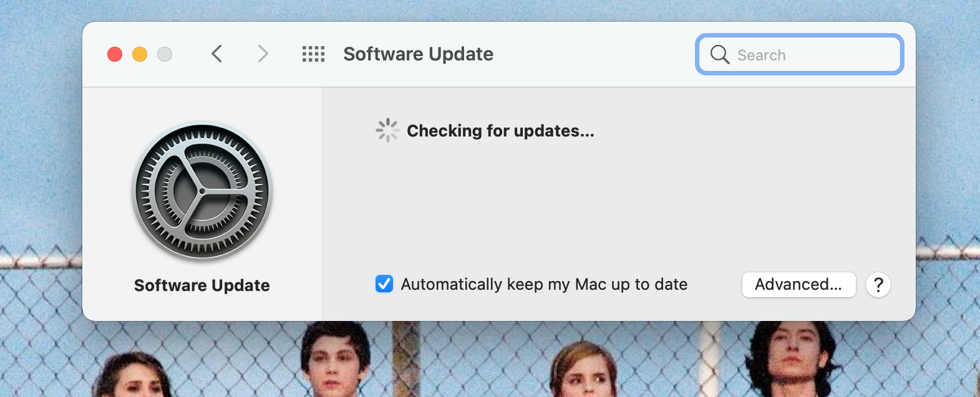Open the Advanced… options sheet
980x397 pixels.
click(798, 285)
